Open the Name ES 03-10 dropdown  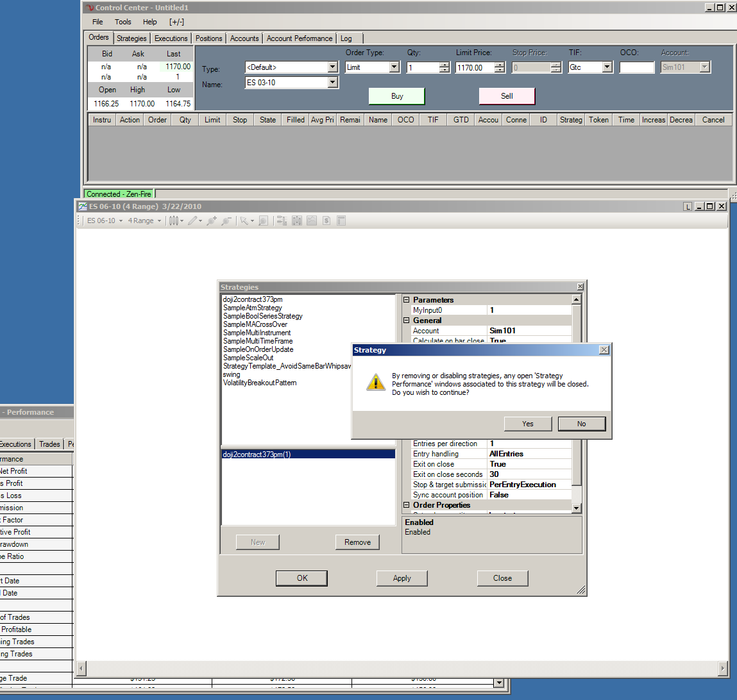(332, 83)
